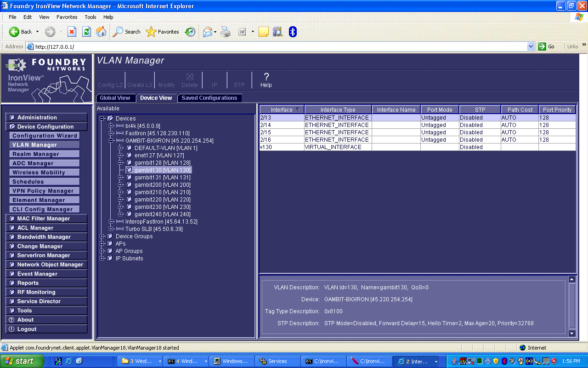Click the Mail envelope icon
The width and height of the screenshot is (588, 368).
point(208,32)
